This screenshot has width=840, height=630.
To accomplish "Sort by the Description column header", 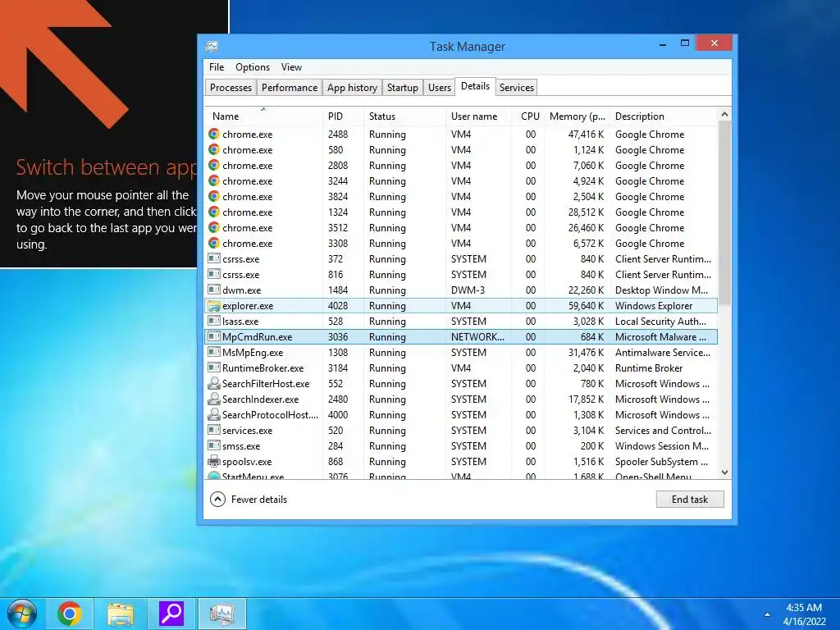I will 664,116.
